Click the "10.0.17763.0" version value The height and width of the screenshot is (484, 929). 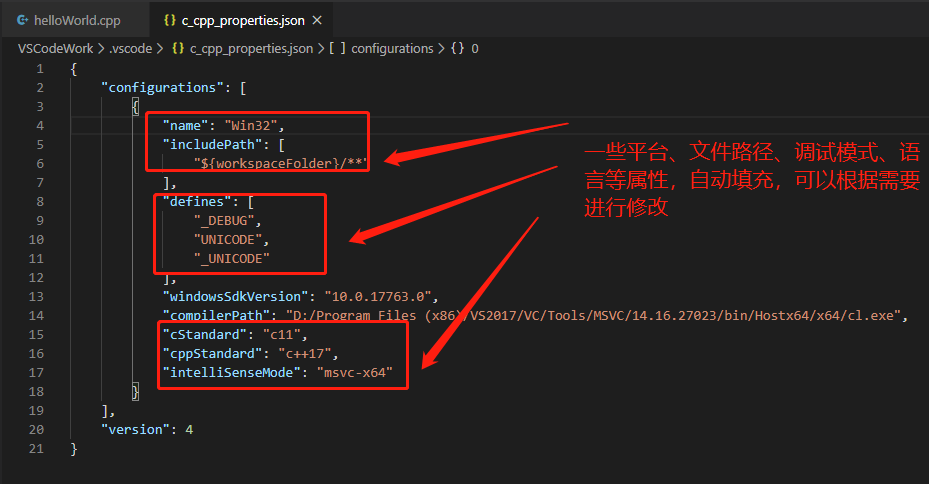[x=377, y=297]
